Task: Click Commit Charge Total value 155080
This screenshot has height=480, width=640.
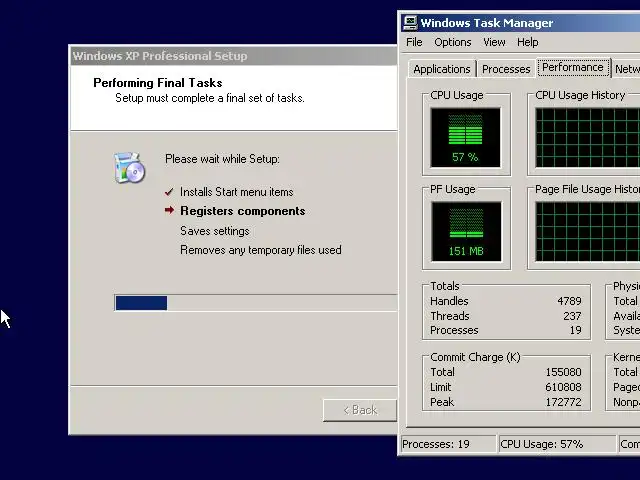Action: (x=563, y=372)
